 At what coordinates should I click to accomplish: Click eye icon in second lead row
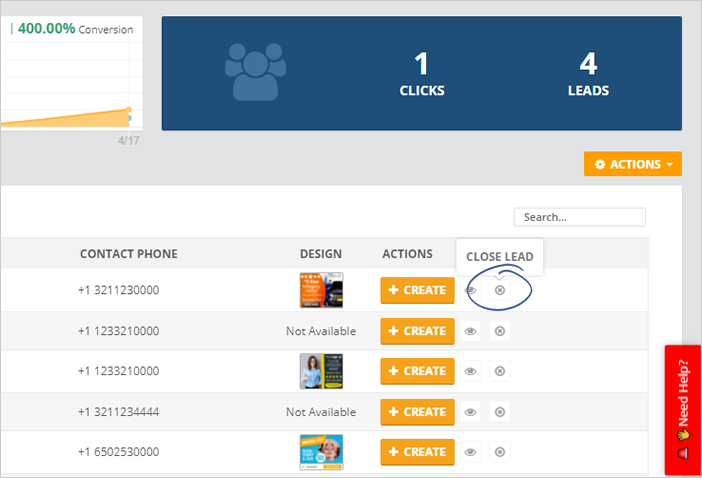[x=471, y=331]
